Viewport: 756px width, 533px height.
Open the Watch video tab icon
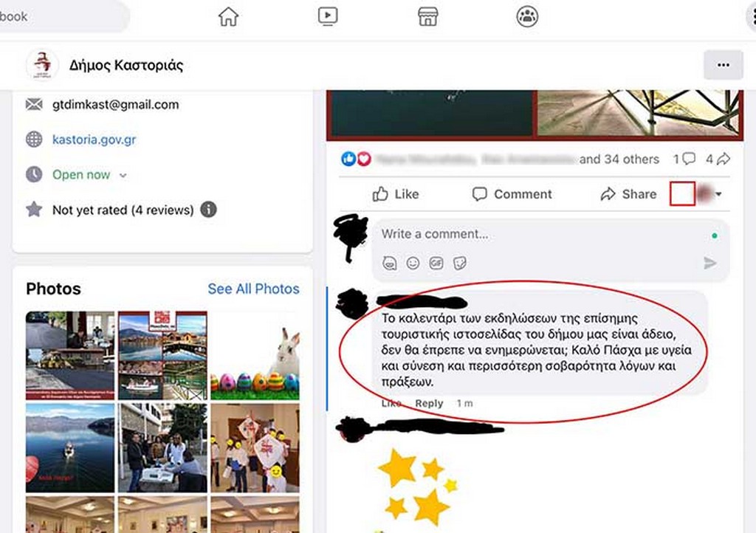pos(328,17)
